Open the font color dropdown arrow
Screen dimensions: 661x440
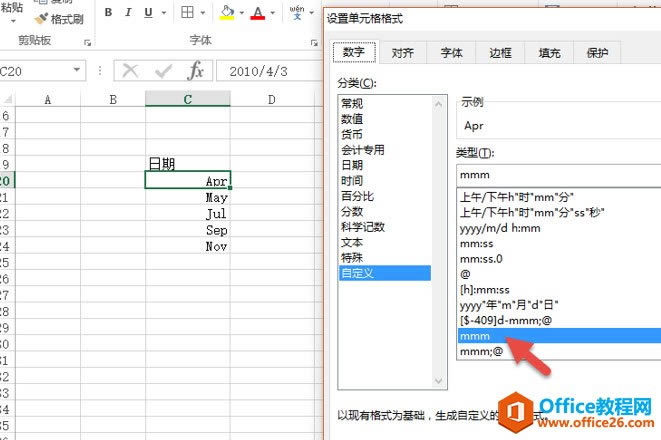pyautogui.click(x=272, y=13)
